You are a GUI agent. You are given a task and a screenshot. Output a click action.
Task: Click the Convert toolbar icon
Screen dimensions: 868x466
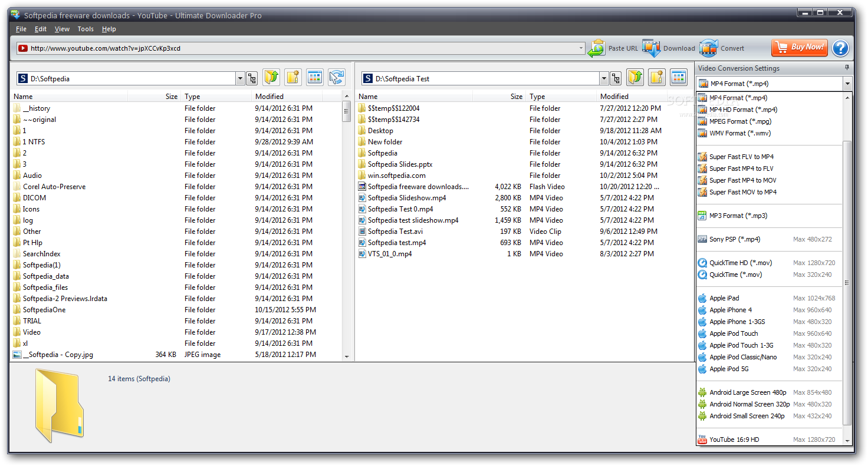pos(709,48)
